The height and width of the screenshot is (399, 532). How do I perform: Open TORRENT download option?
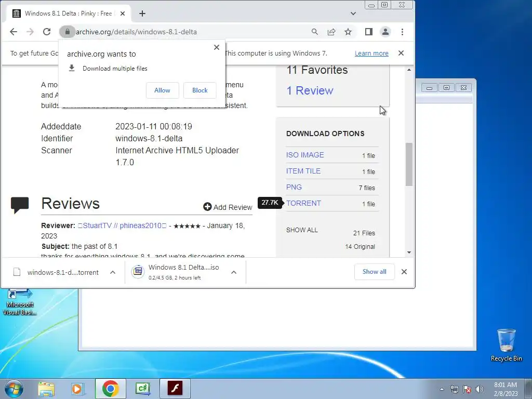tap(303, 203)
